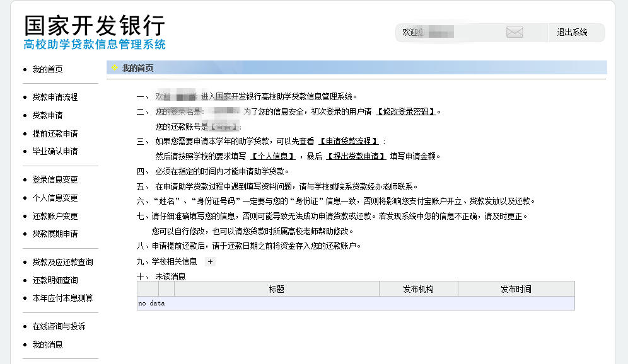Open 贷款申请流程 in the sidebar

55,97
